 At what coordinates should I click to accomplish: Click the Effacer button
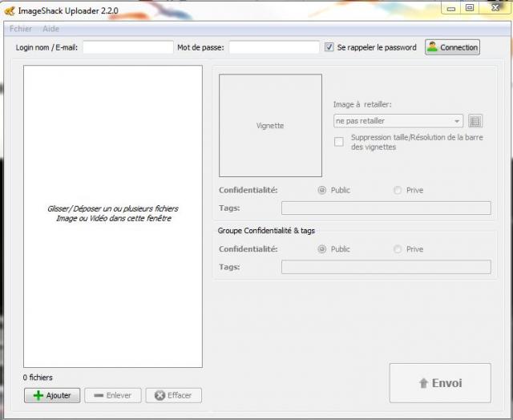tap(174, 395)
